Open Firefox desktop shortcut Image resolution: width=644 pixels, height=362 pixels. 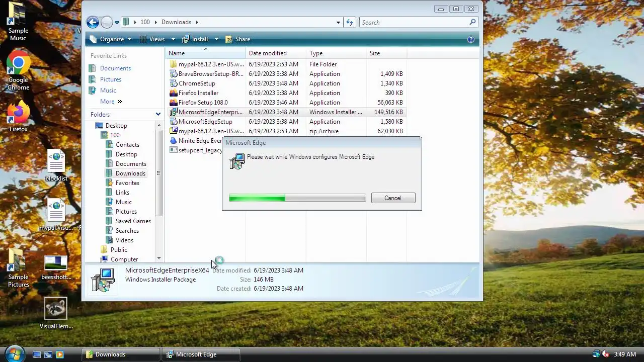(18, 117)
